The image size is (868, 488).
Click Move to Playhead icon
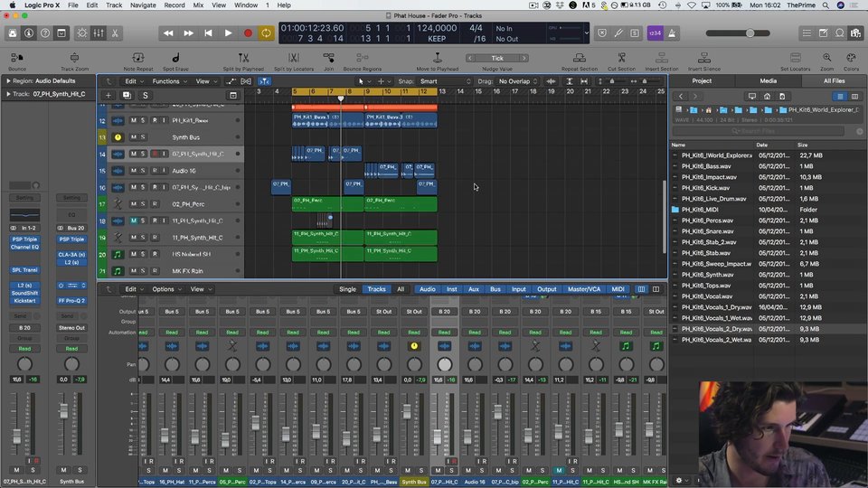tap(438, 58)
